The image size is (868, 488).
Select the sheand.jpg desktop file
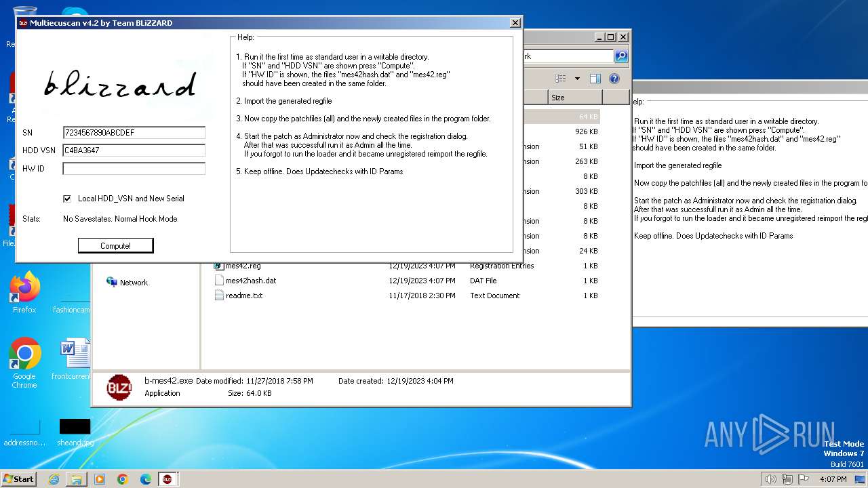point(75,432)
